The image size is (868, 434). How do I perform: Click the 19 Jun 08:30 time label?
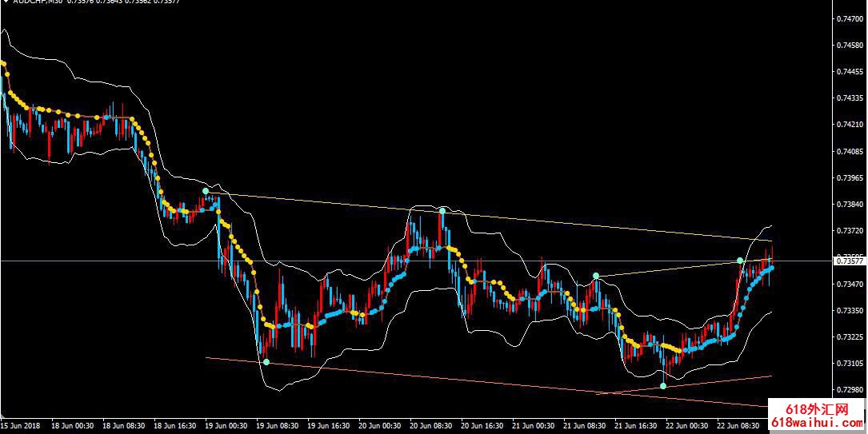pyautogui.click(x=278, y=426)
